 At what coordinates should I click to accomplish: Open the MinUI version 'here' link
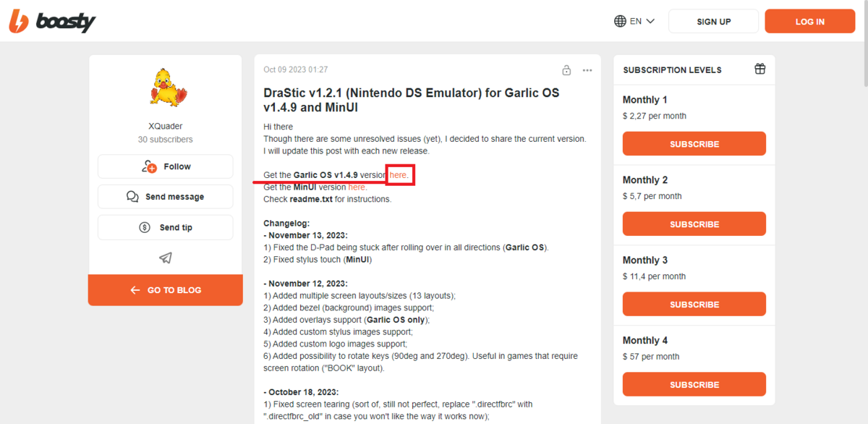[357, 187]
